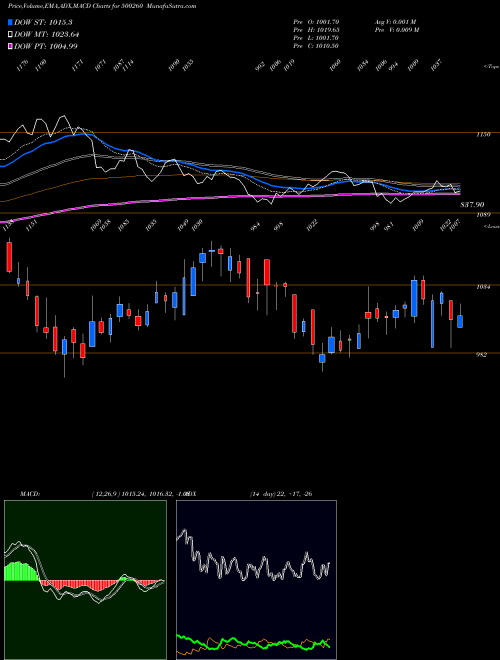The width and height of the screenshot is (500, 660).
Task: Click the 'Pre H: 1019.65' high value
Action: click(x=316, y=30)
